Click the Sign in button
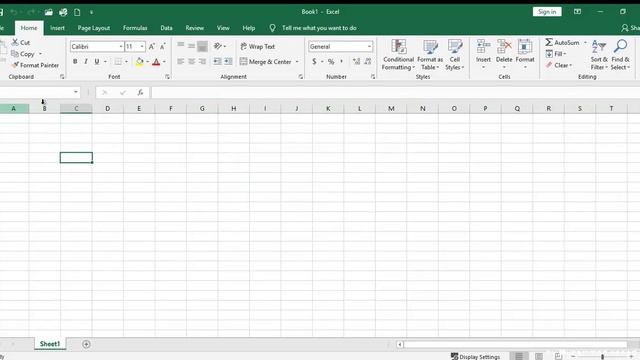Image resolution: width=640 pixels, height=360 pixels. pos(547,11)
